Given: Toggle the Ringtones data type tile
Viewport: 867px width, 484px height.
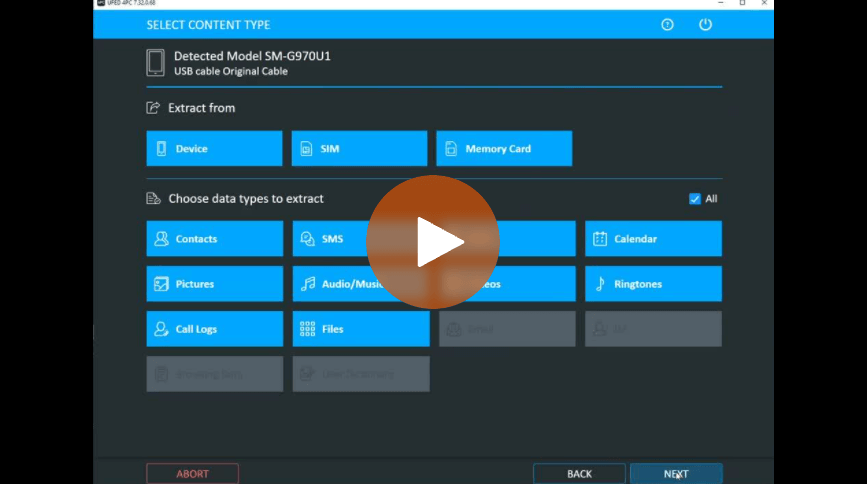Looking at the screenshot, I should 653,284.
